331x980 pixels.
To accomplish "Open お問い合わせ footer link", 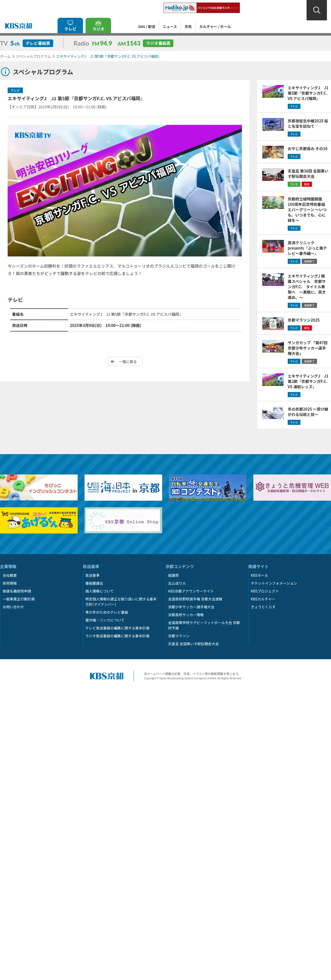I will pyautogui.click(x=13, y=607).
